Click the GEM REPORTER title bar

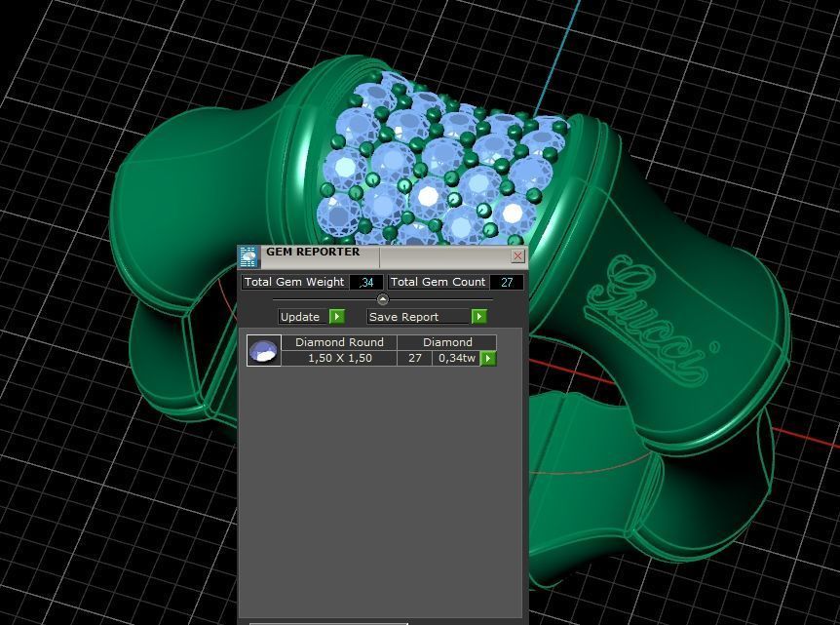[383, 256]
